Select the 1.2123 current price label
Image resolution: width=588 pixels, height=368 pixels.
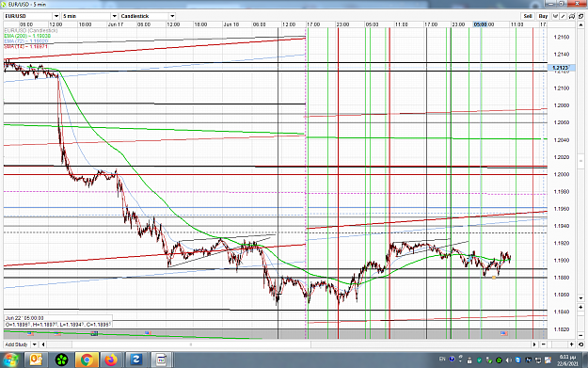click(x=561, y=68)
